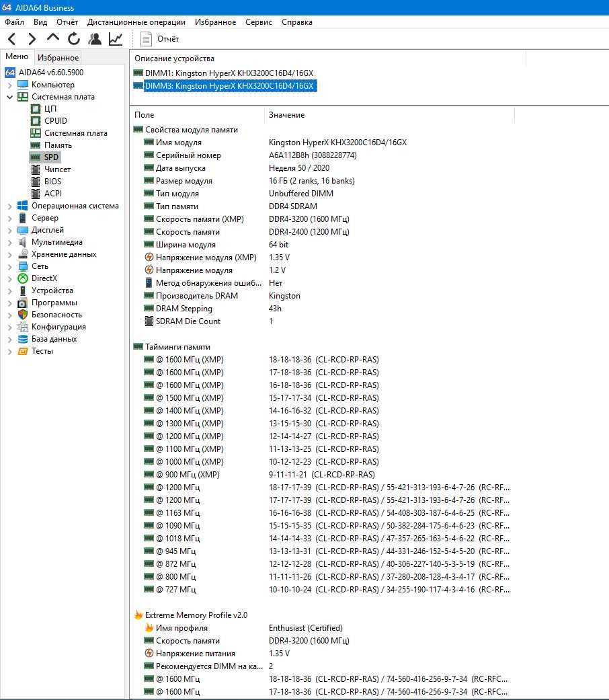The width and height of the screenshot is (609, 700).
Task: Open the graph chart toolbar icon
Action: click(116, 39)
